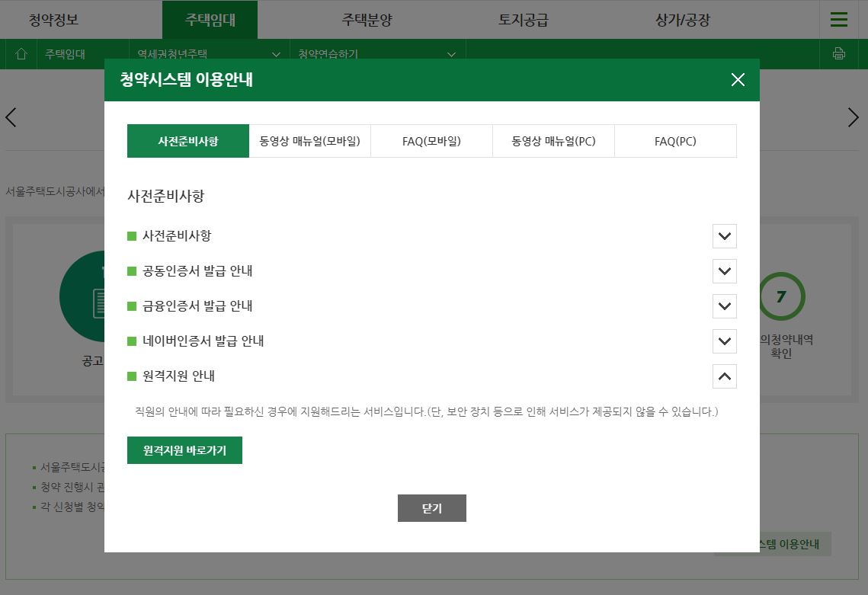Screen dimensions: 868x595
Task: Click the print icon
Action: tap(839, 53)
